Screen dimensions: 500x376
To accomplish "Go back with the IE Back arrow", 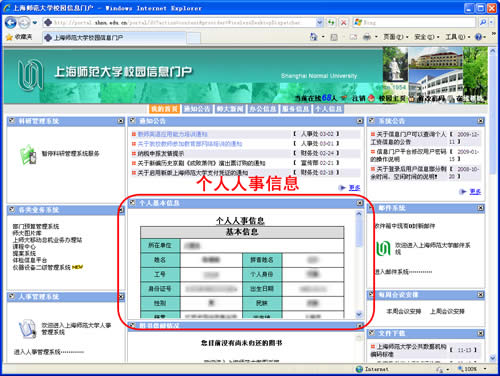I will click(x=11, y=23).
